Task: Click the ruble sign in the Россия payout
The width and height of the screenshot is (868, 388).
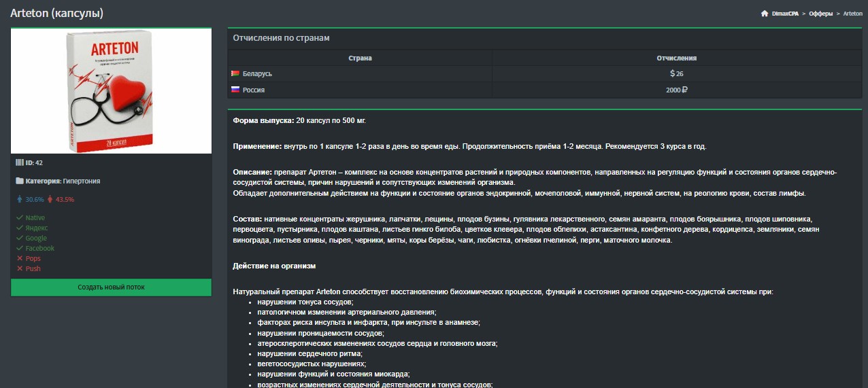Action: [x=684, y=90]
